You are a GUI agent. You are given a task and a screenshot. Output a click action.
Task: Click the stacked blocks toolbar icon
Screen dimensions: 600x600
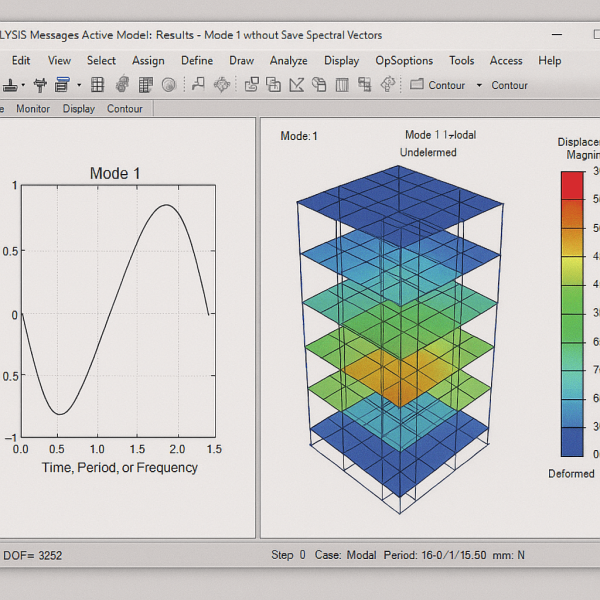(x=363, y=85)
